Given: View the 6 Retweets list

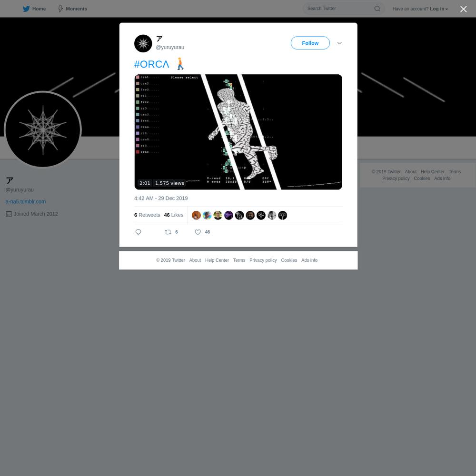Looking at the screenshot, I should click(147, 215).
